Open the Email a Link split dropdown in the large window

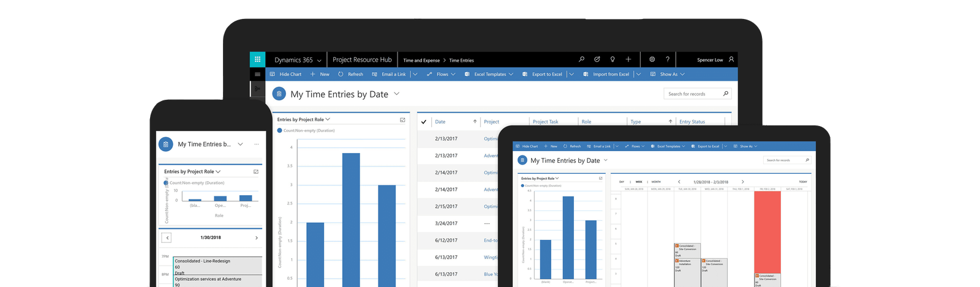pyautogui.click(x=415, y=74)
